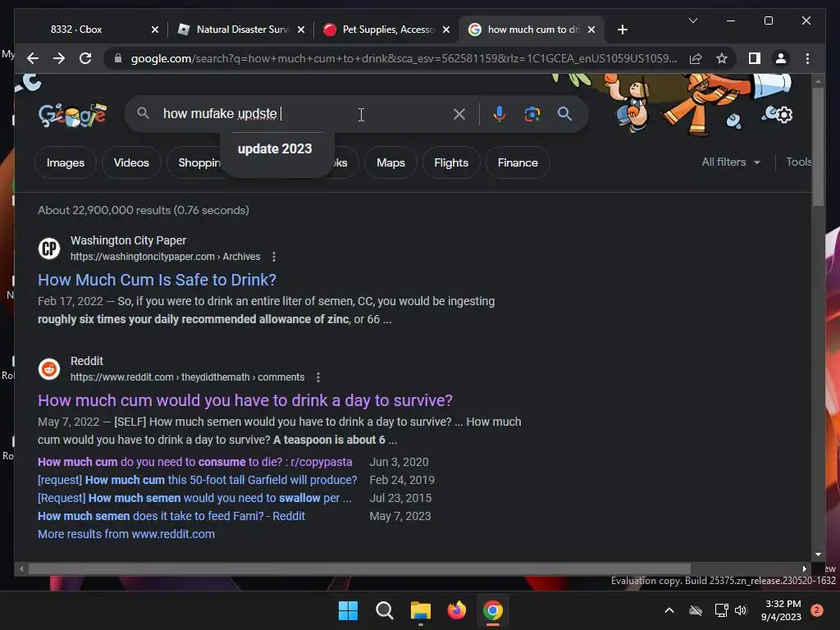This screenshot has height=630, width=840.
Task: Go forward with the browser forward arrow
Action: coord(59,58)
